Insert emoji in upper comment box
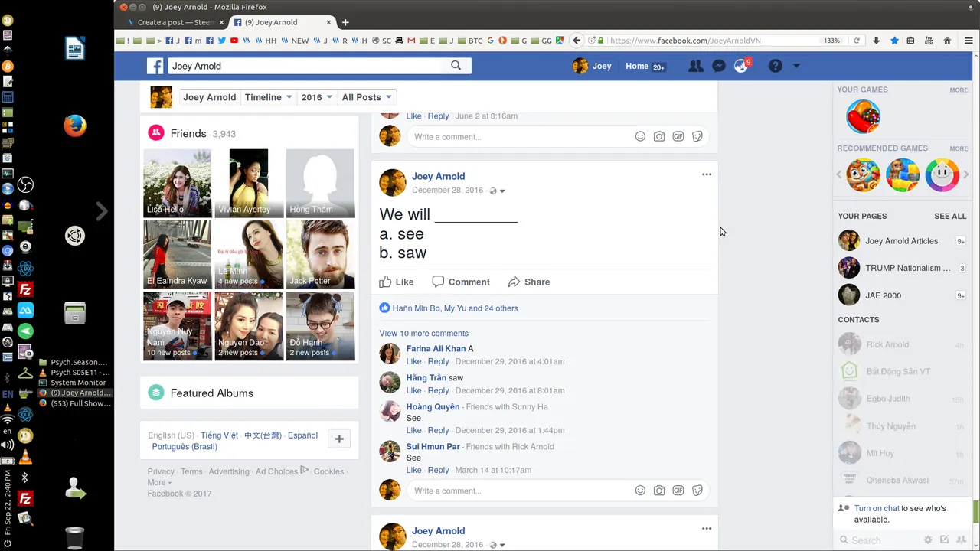Screen dimensions: 980x551 click(x=640, y=136)
